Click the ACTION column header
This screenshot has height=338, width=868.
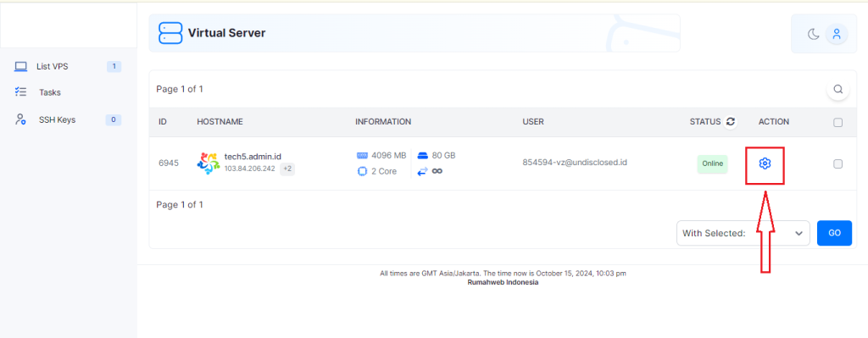[x=774, y=122]
